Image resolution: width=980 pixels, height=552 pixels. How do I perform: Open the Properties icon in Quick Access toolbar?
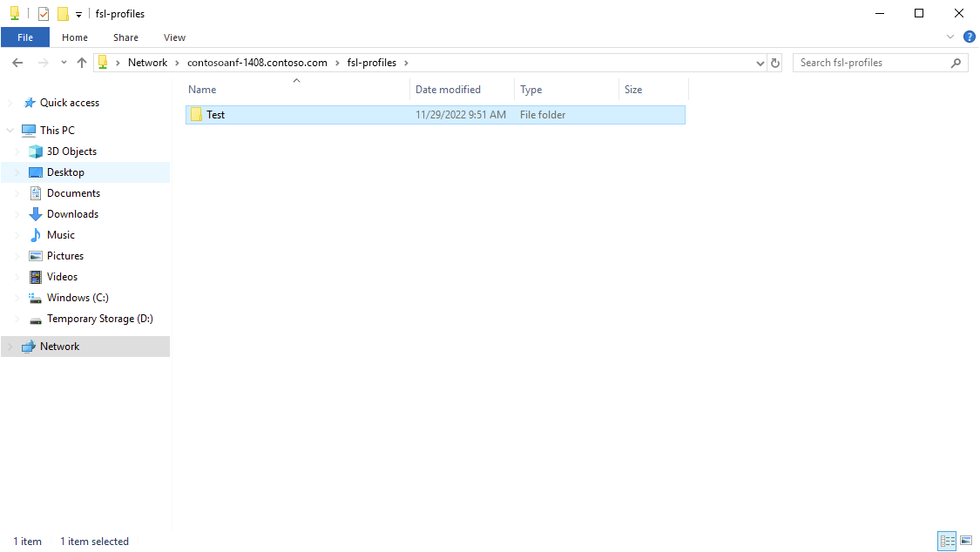coord(43,13)
